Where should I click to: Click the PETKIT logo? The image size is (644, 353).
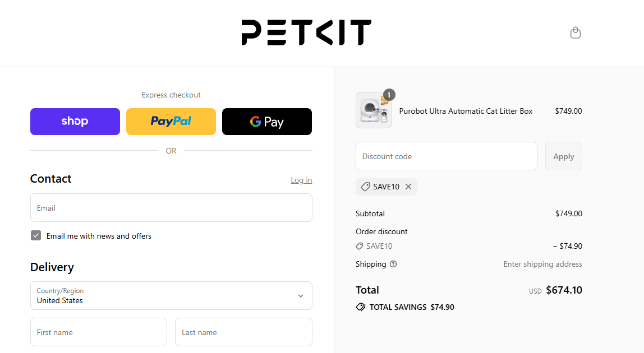tap(306, 32)
